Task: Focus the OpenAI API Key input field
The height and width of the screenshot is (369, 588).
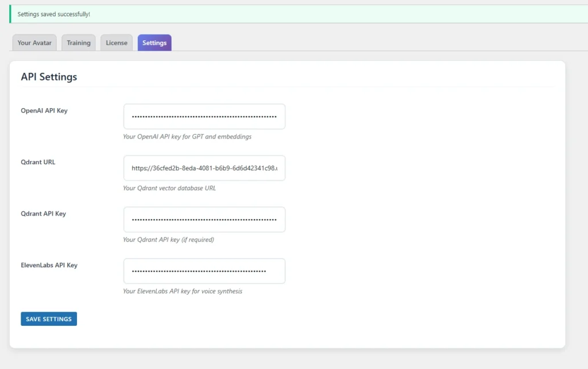Action: click(x=204, y=117)
